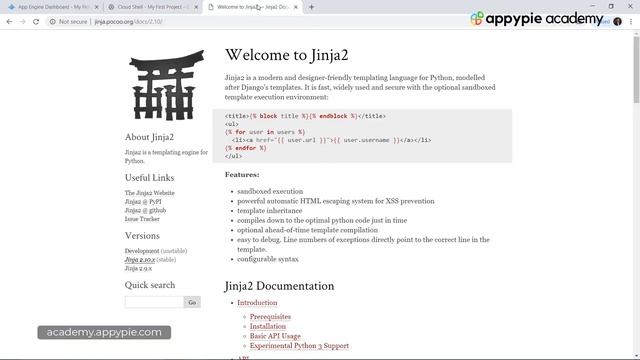This screenshot has height=360, width=640.
Task: Minimize the Chrome window
Action: 593,6
